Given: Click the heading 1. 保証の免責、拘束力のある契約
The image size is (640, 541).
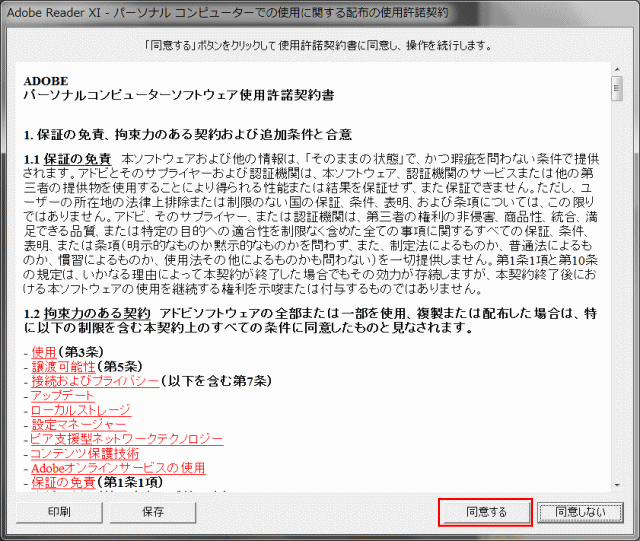Looking at the screenshot, I should [188, 135].
